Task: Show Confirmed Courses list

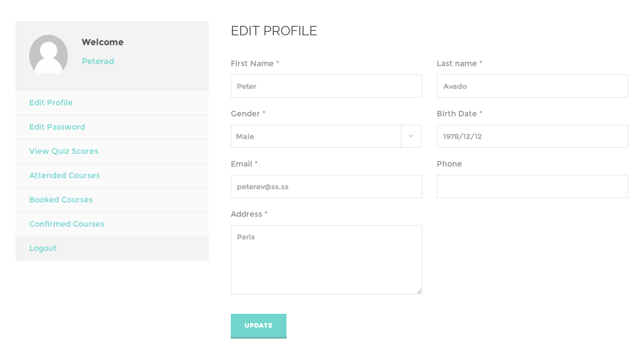Action: coord(67,224)
